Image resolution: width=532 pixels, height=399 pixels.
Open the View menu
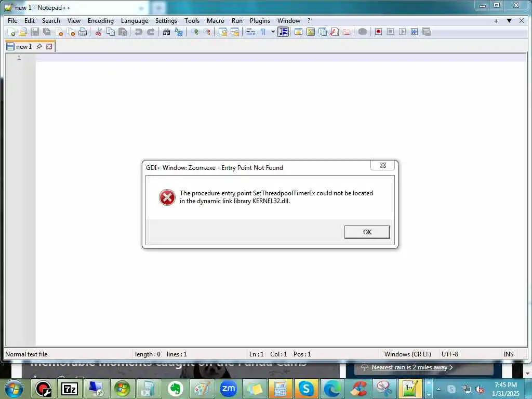pyautogui.click(x=74, y=21)
